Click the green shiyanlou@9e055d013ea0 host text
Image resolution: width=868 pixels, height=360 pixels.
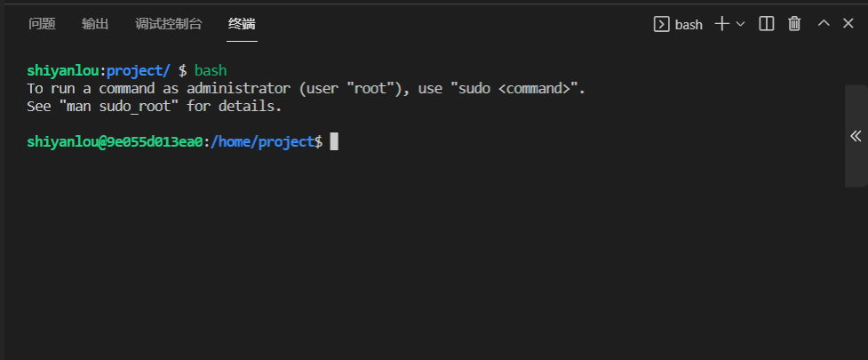[115, 142]
